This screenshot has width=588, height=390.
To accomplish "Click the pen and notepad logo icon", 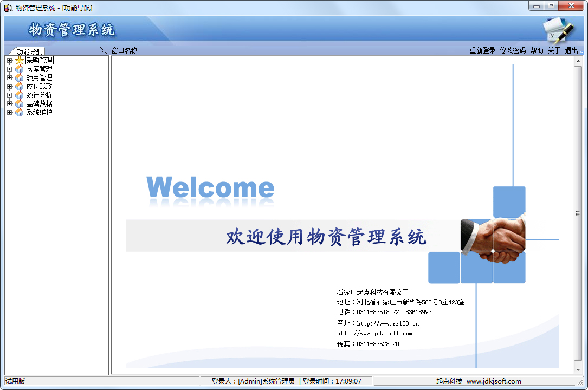I will [x=558, y=30].
